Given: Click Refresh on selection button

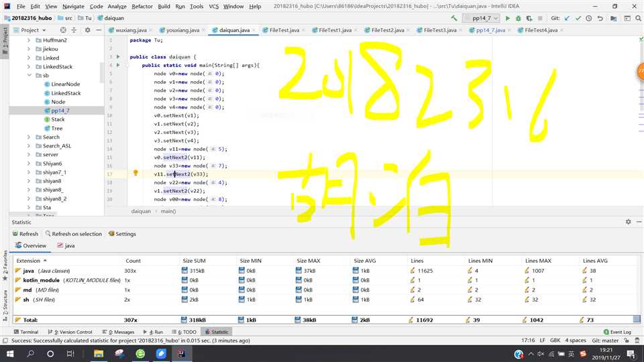Looking at the screenshot, I should click(74, 233).
